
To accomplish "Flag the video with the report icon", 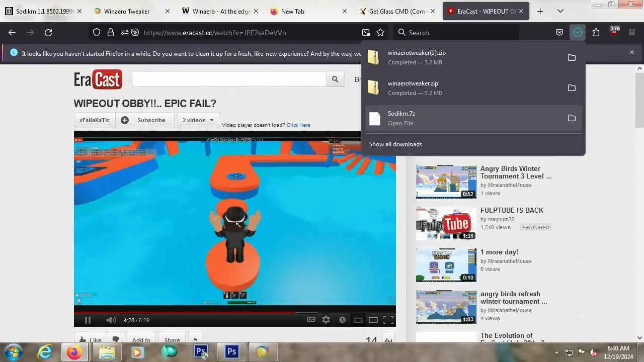I will pos(195,340).
